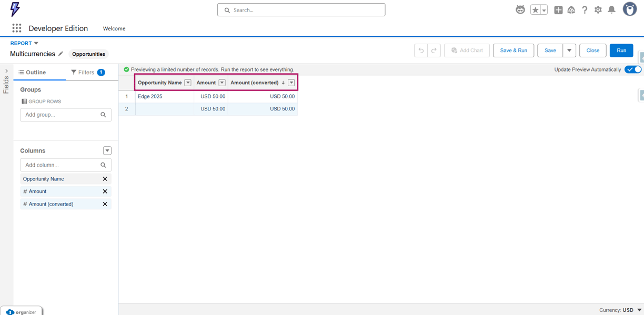Open the astro guidance center icon
The height and width of the screenshot is (315, 644).
[x=520, y=9]
